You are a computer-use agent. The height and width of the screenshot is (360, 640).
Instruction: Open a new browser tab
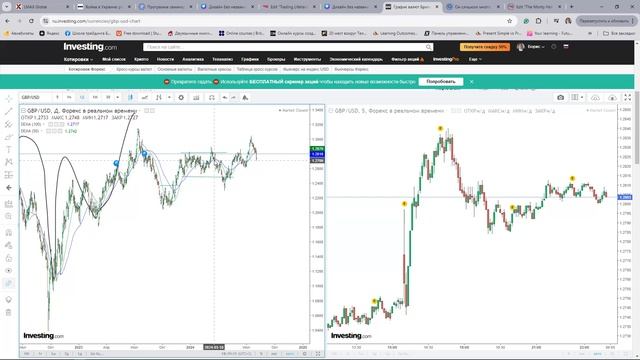pyautogui.click(x=571, y=7)
